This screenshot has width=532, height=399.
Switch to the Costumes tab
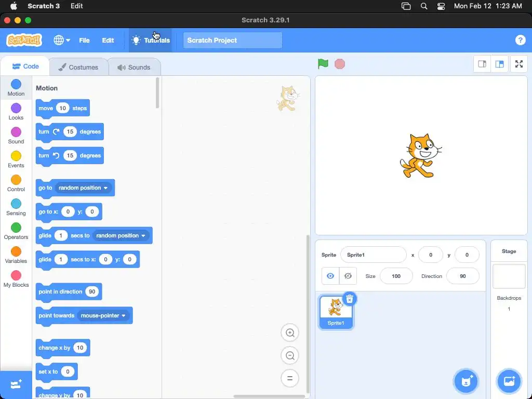pyautogui.click(x=78, y=67)
